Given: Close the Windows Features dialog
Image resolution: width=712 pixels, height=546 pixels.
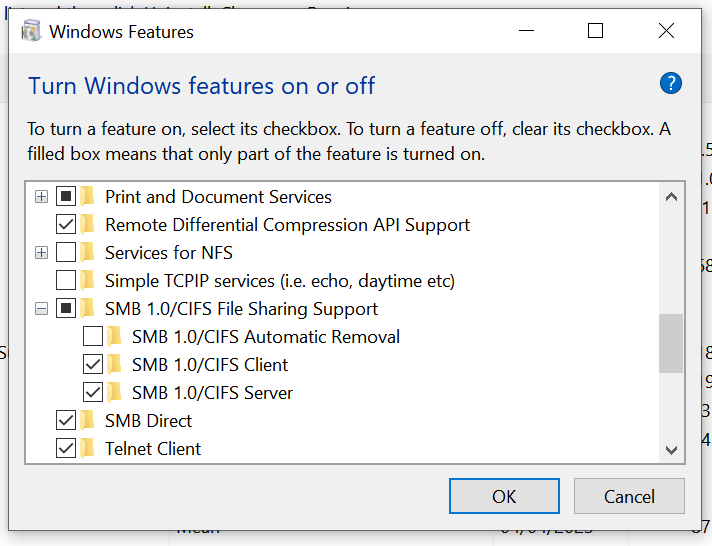Looking at the screenshot, I should click(666, 31).
